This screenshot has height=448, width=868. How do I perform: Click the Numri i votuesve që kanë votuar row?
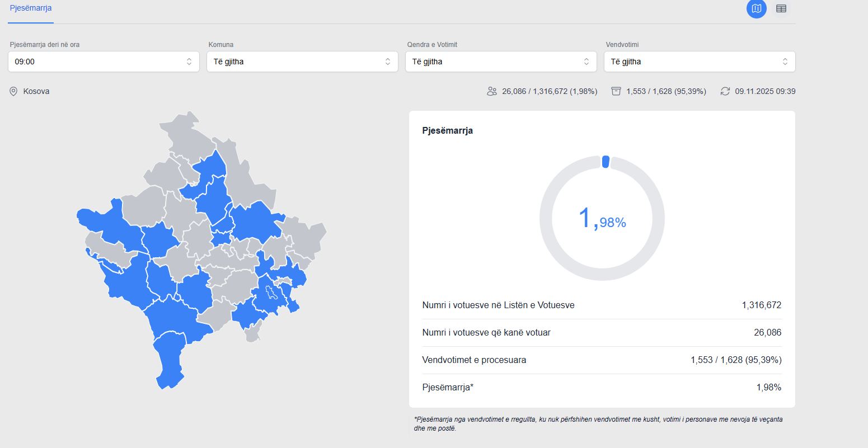point(602,333)
